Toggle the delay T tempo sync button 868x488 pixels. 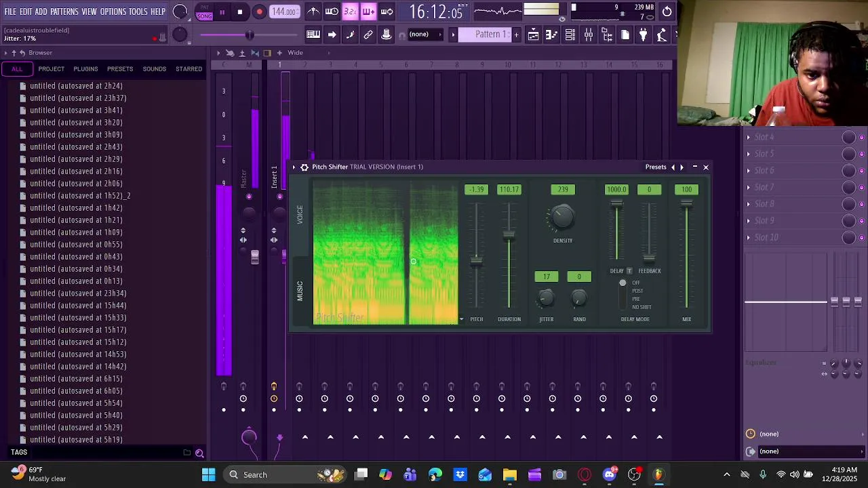pyautogui.click(x=629, y=271)
